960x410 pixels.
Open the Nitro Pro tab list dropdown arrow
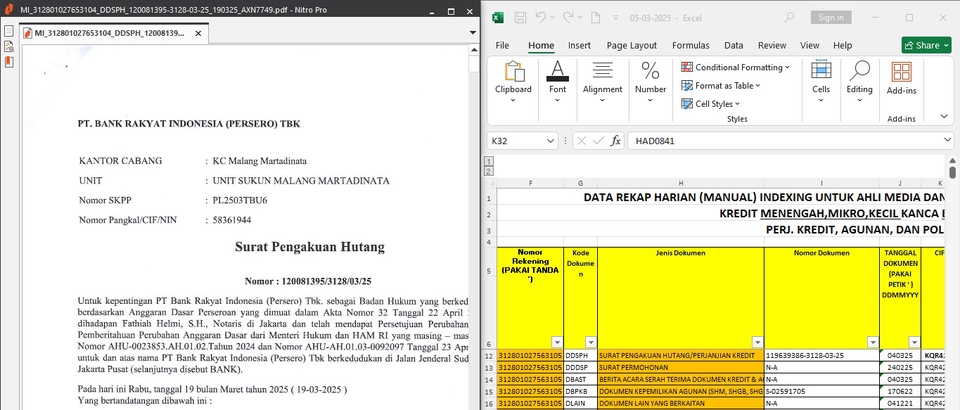(472, 32)
